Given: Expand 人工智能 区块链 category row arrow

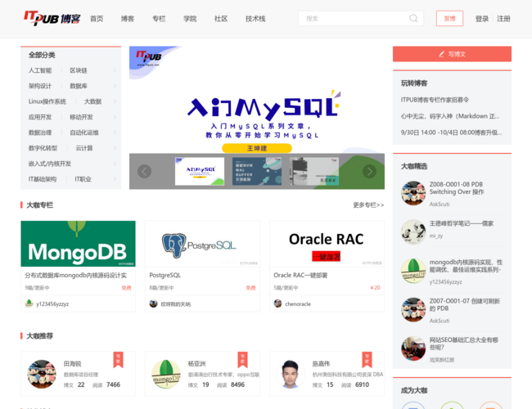Looking at the screenshot, I should point(115,70).
